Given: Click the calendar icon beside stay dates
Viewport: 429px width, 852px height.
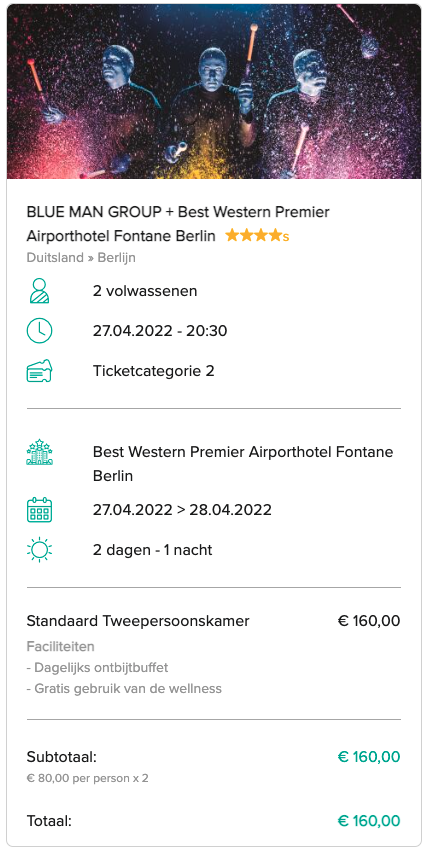Looking at the screenshot, I should tap(39, 510).
